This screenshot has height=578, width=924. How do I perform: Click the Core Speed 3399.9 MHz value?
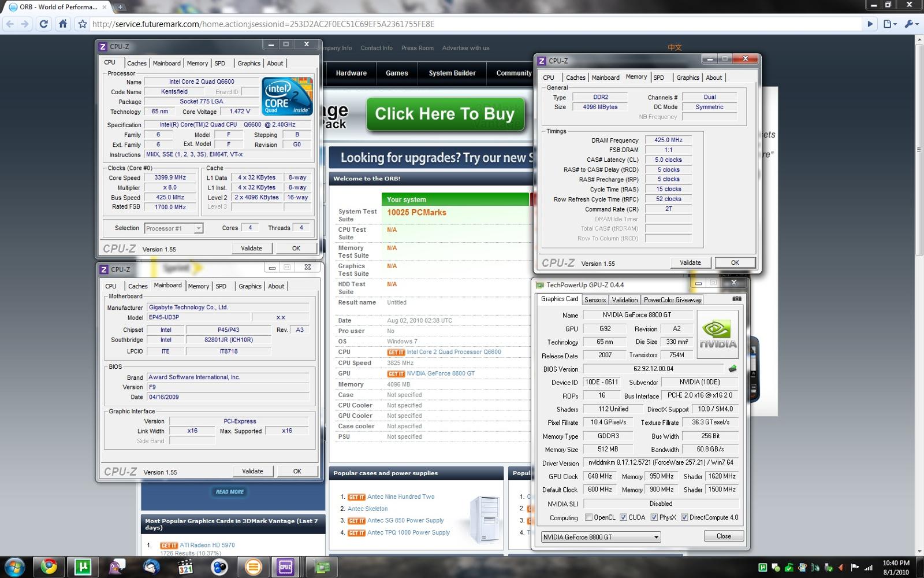(170, 177)
